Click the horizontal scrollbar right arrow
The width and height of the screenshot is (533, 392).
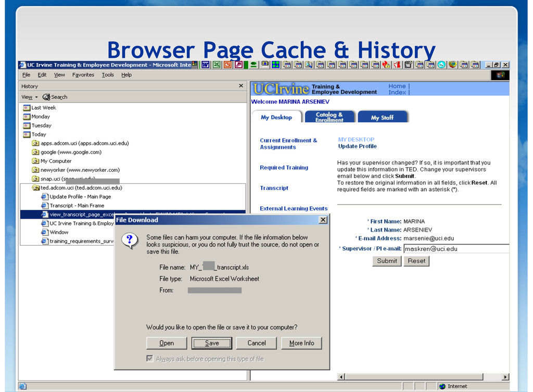(505, 377)
